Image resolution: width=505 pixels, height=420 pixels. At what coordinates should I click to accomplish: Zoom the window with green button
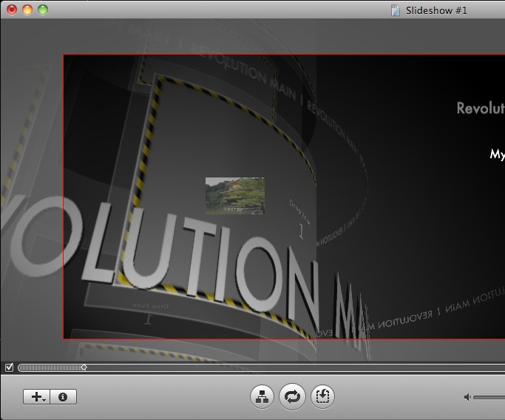tap(43, 10)
